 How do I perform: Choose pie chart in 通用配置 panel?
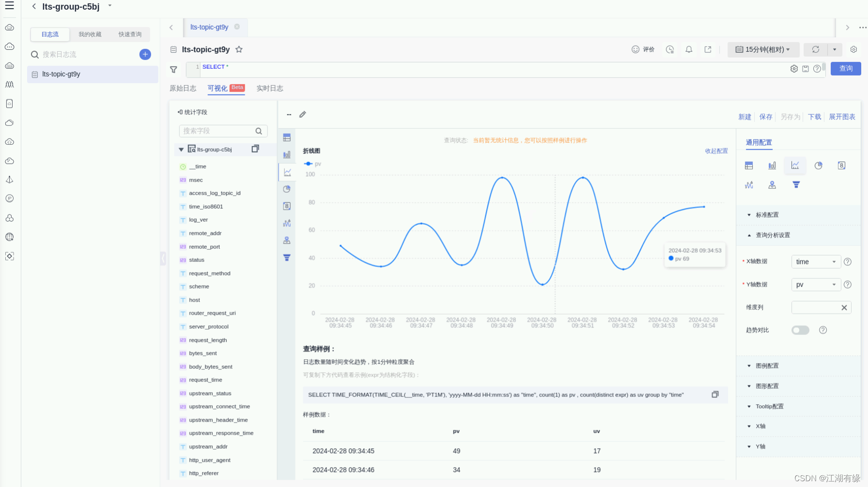(x=819, y=166)
